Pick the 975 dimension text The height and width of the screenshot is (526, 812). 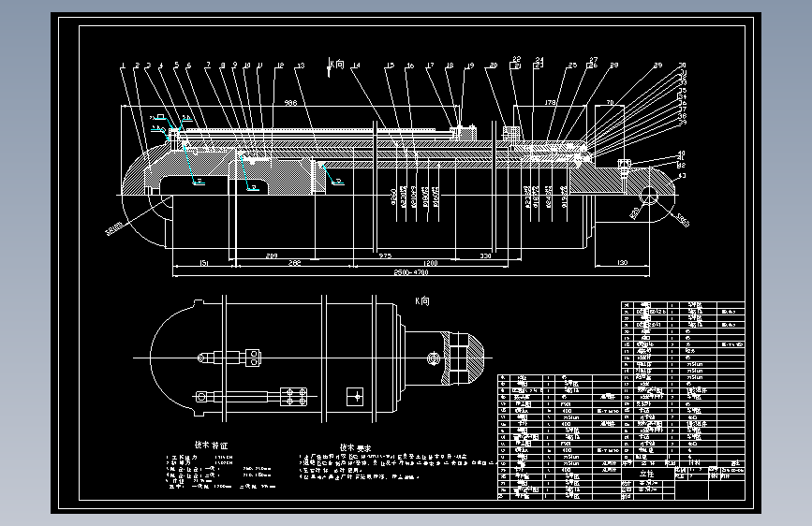click(385, 256)
